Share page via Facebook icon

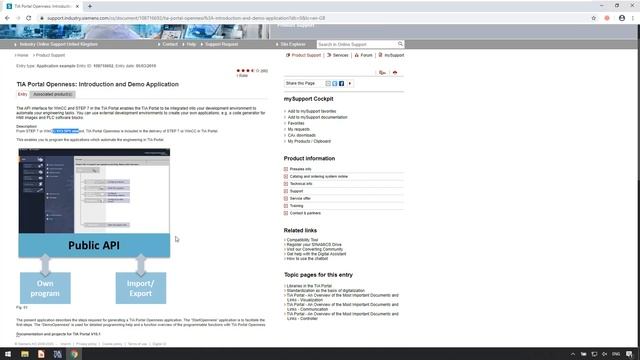[342, 83]
